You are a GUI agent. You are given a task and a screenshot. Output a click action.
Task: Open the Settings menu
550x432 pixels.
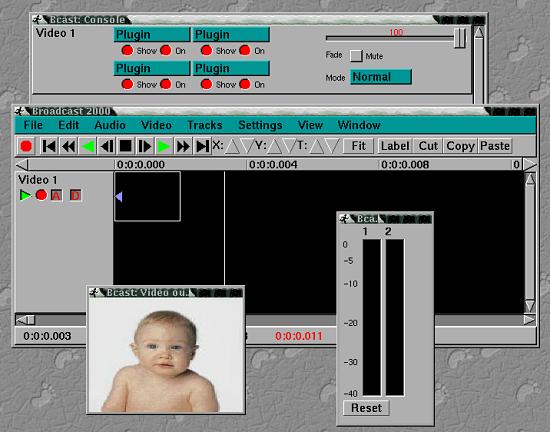[x=260, y=125]
